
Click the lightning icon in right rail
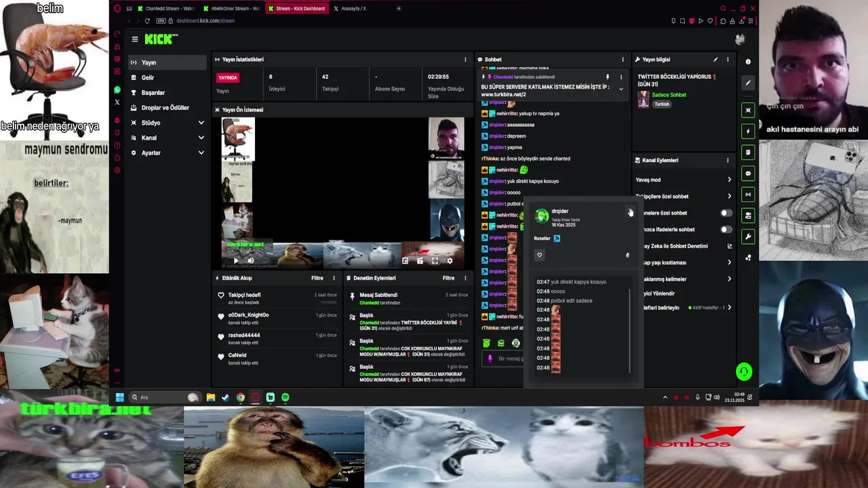[x=748, y=131]
